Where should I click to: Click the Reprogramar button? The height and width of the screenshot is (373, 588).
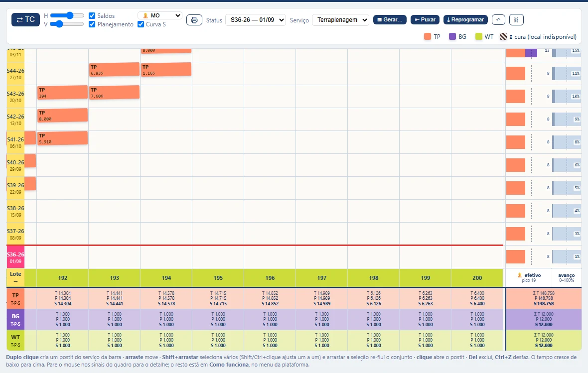(465, 19)
